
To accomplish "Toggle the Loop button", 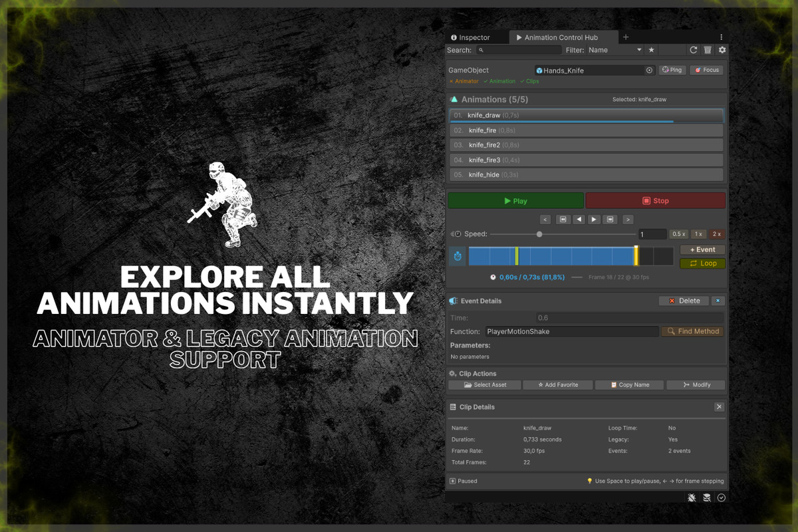I will point(702,263).
